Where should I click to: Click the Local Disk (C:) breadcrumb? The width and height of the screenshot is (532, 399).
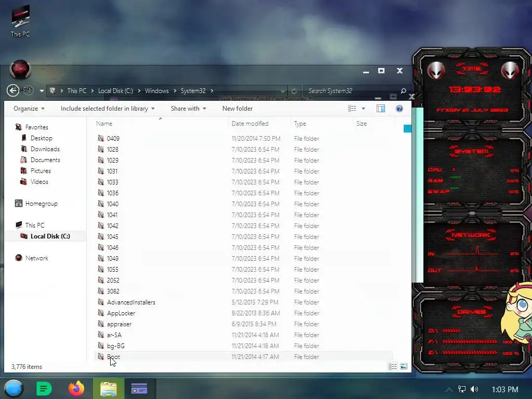tap(115, 91)
